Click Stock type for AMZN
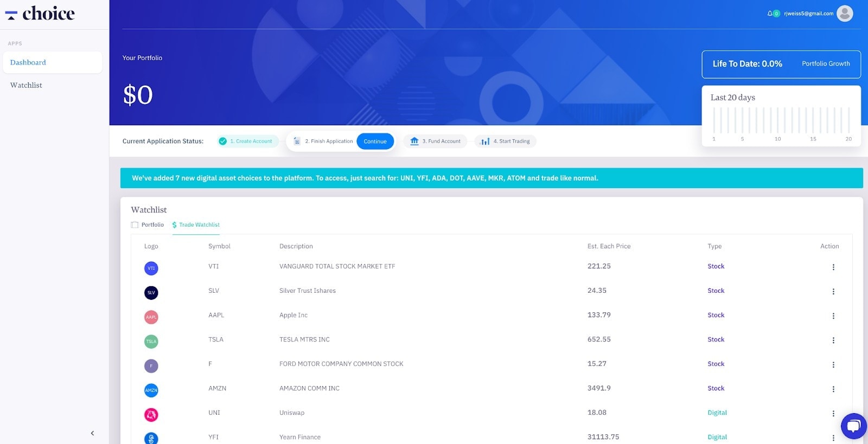 tap(716, 388)
